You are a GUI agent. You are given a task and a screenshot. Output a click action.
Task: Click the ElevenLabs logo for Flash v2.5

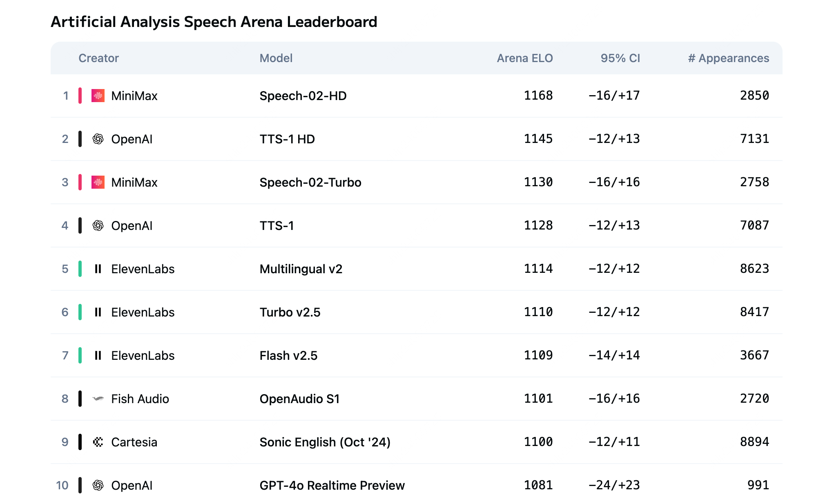(98, 355)
